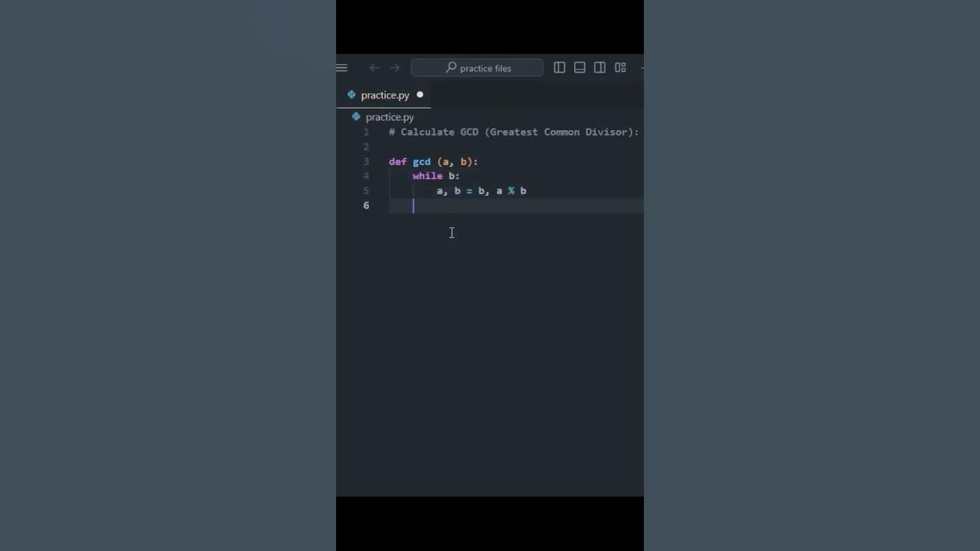Select the practice.py editor tab
Image resolution: width=980 pixels, height=551 pixels.
click(384, 95)
